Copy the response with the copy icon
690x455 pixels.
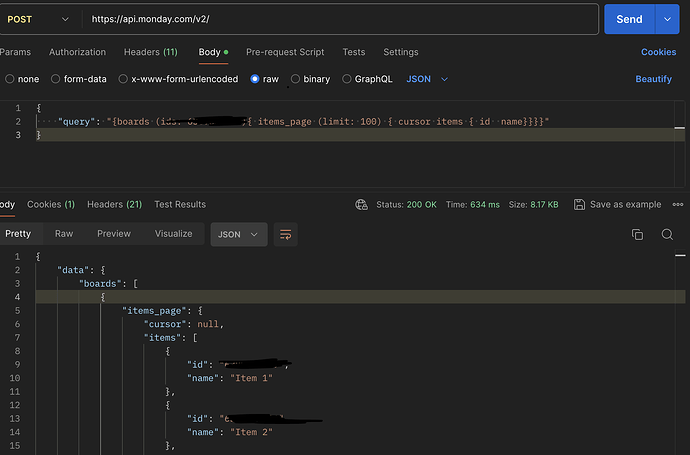pyautogui.click(x=637, y=235)
